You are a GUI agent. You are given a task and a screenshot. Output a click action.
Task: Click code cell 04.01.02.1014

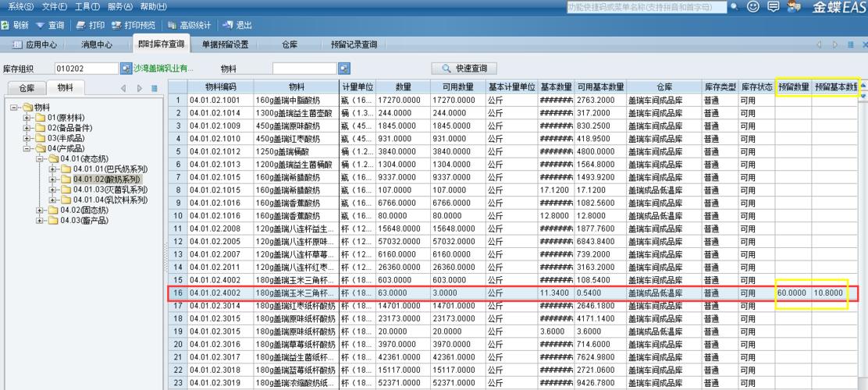(x=220, y=113)
